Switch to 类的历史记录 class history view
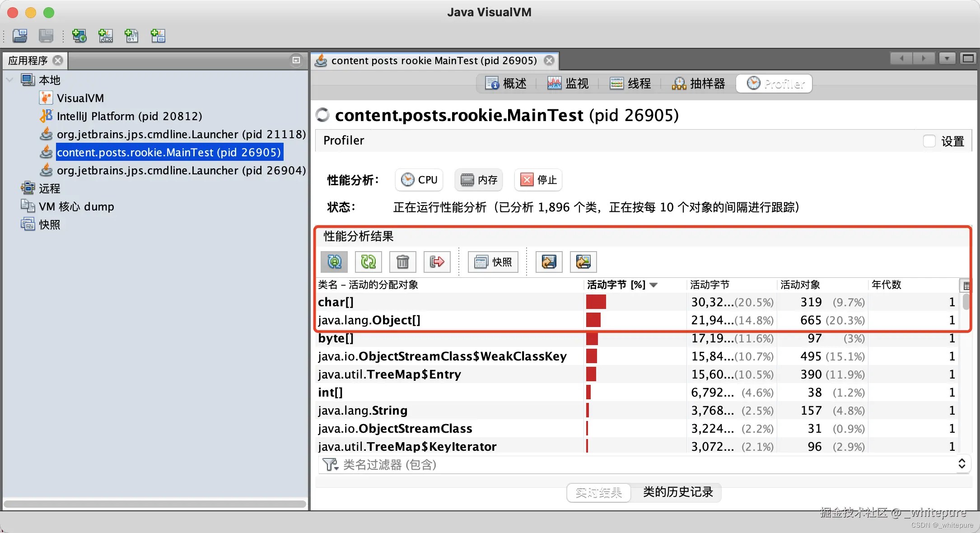 click(x=677, y=492)
